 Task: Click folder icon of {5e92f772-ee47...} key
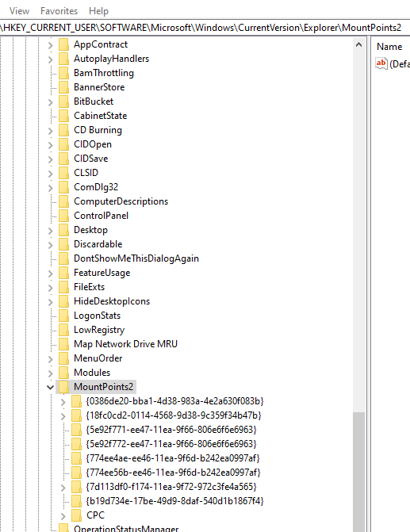click(76, 444)
